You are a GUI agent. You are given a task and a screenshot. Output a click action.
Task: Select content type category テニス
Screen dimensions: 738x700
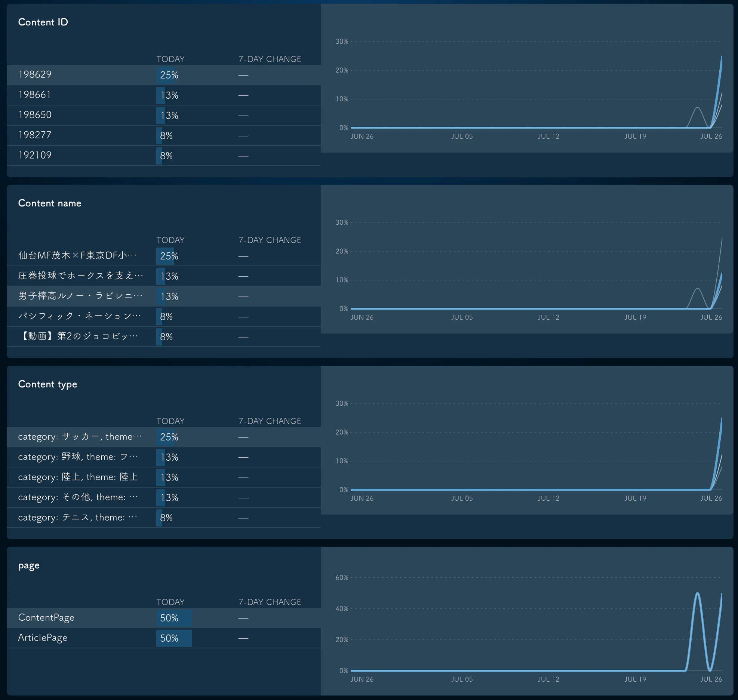tap(164, 518)
